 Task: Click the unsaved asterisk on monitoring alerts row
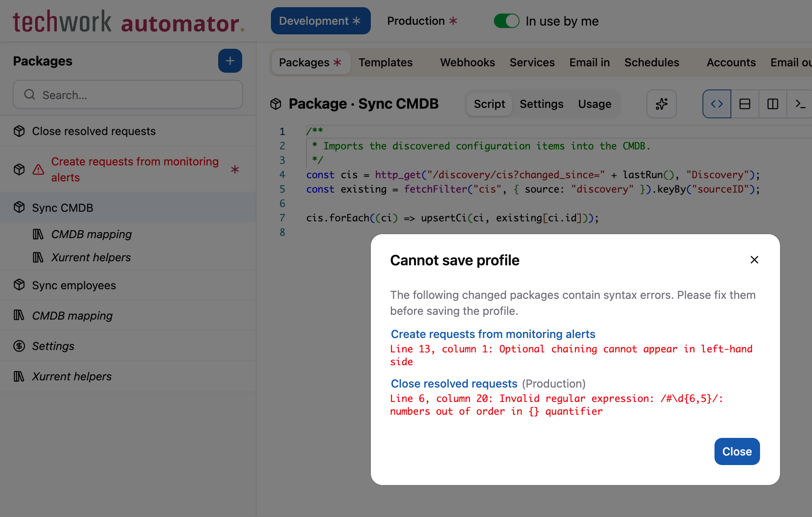point(235,169)
